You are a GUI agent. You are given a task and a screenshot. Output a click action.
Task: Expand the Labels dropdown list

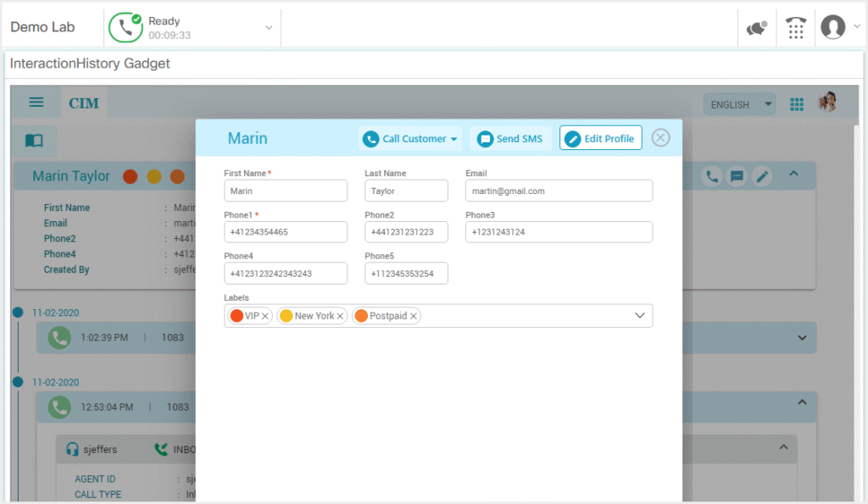click(x=640, y=315)
